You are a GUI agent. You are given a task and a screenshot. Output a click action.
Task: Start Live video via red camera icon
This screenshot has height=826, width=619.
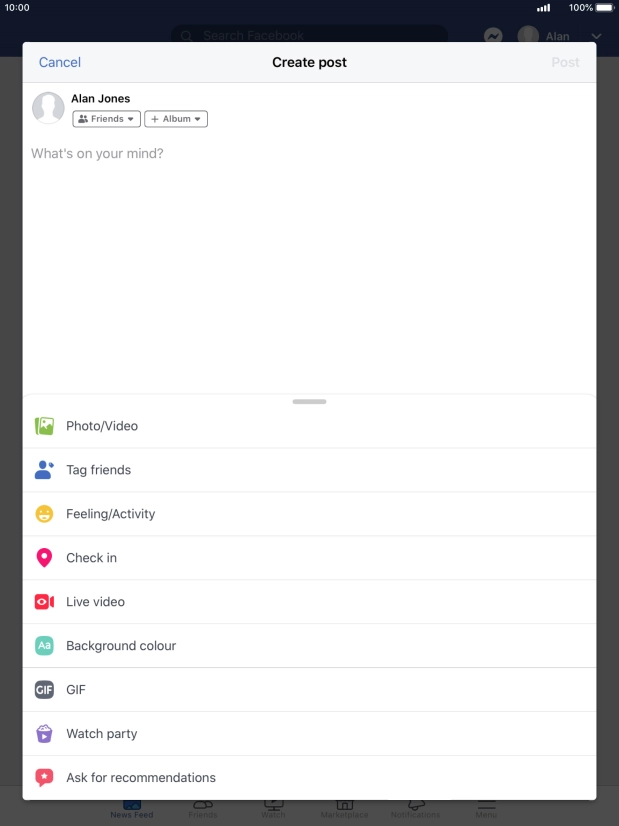(x=44, y=602)
